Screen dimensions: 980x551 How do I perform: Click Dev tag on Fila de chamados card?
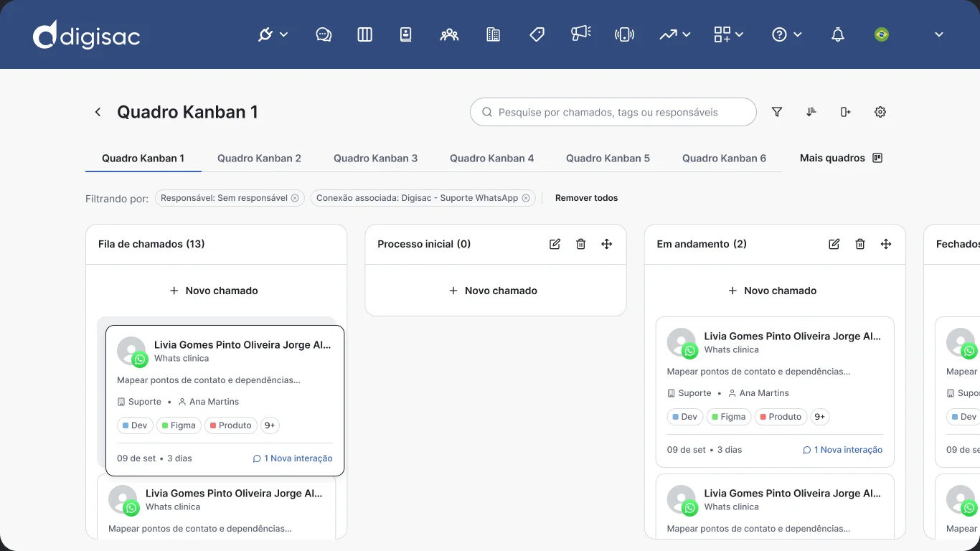pyautogui.click(x=134, y=425)
